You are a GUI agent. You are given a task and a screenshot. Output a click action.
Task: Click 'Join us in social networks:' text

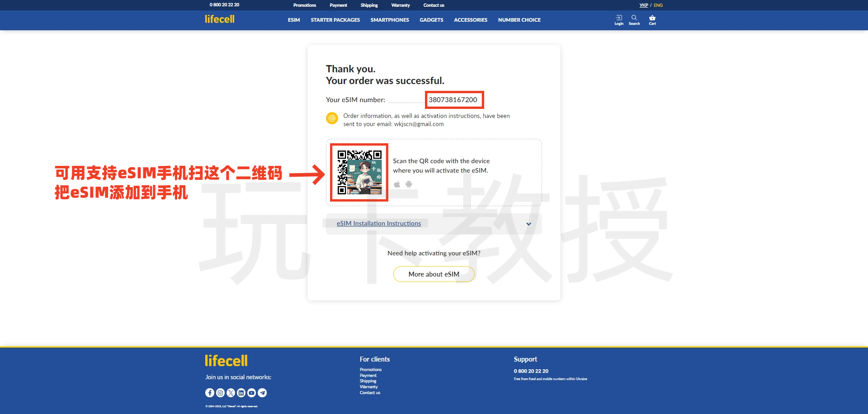tap(238, 377)
